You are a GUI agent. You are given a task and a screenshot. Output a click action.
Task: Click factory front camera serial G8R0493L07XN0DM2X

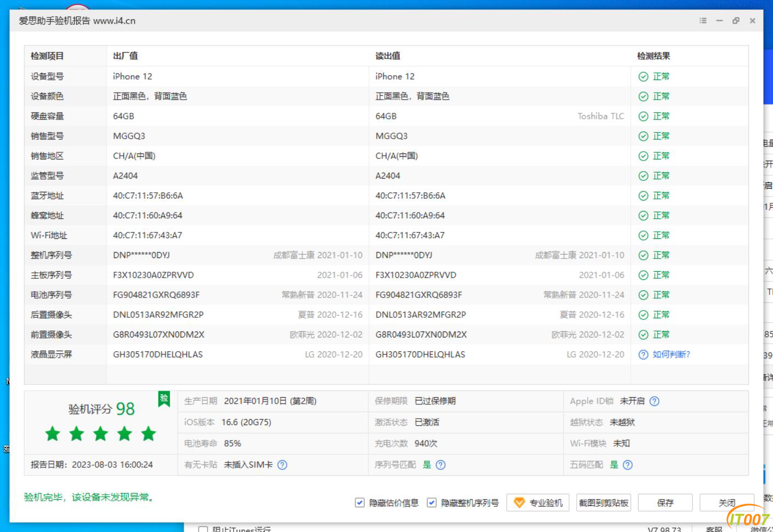coord(158,335)
